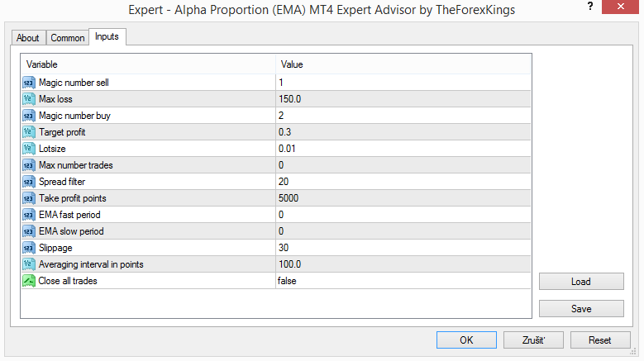
Task: Click the double-type icon beside Target profit
Action: [x=28, y=132]
